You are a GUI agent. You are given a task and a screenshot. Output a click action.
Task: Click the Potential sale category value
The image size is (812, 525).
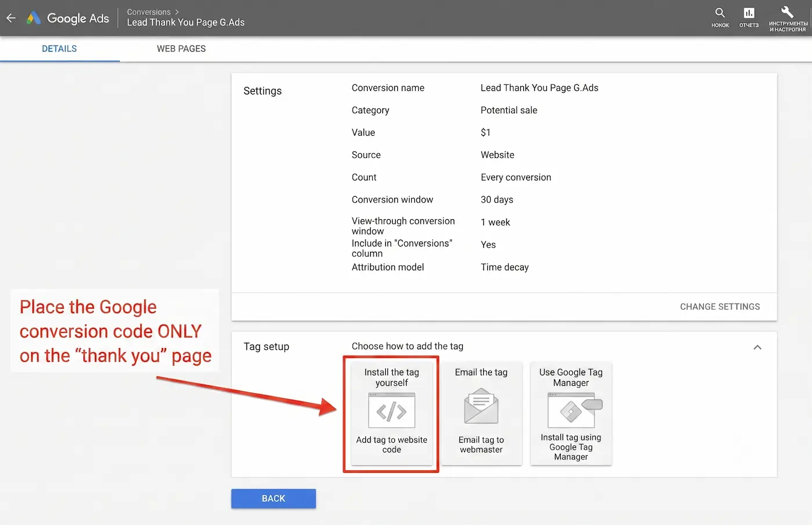(509, 110)
